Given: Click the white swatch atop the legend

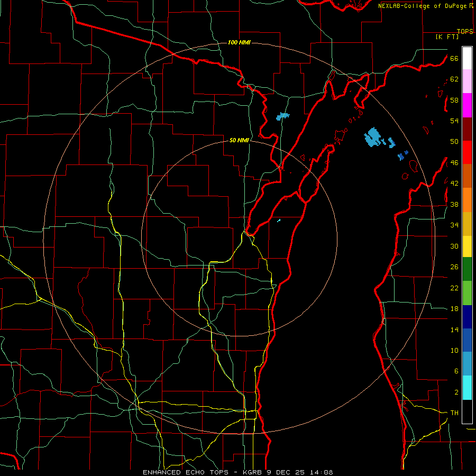Looking at the screenshot, I should (467, 58).
